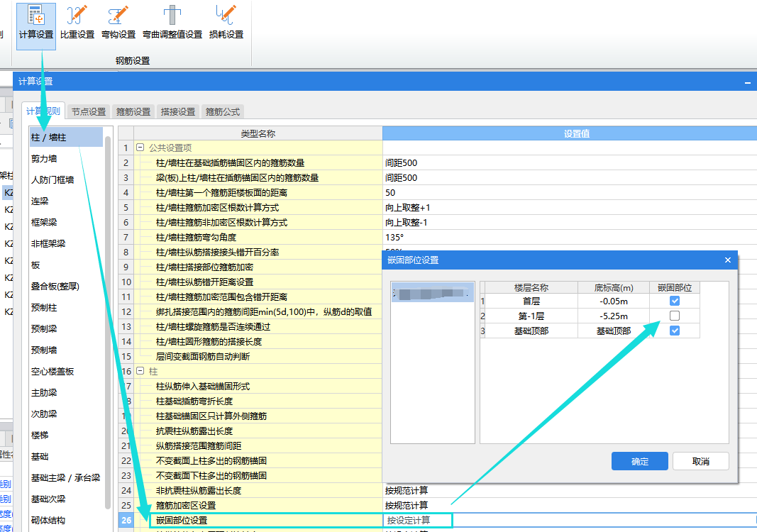Uncheck 嵌固部位 for 首层

[675, 301]
